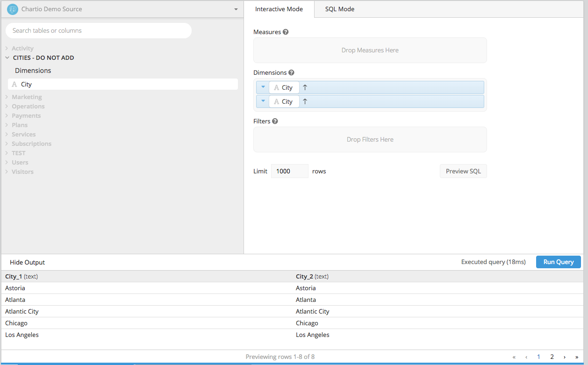Viewport: 588px width, 365px height.
Task: Open options dropdown of first City dimension
Action: 263,87
